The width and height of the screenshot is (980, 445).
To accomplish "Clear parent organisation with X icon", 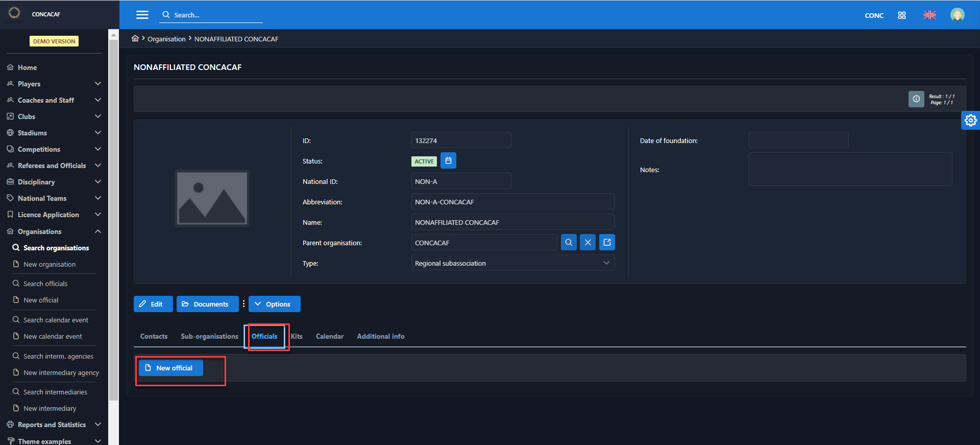I will (587, 243).
